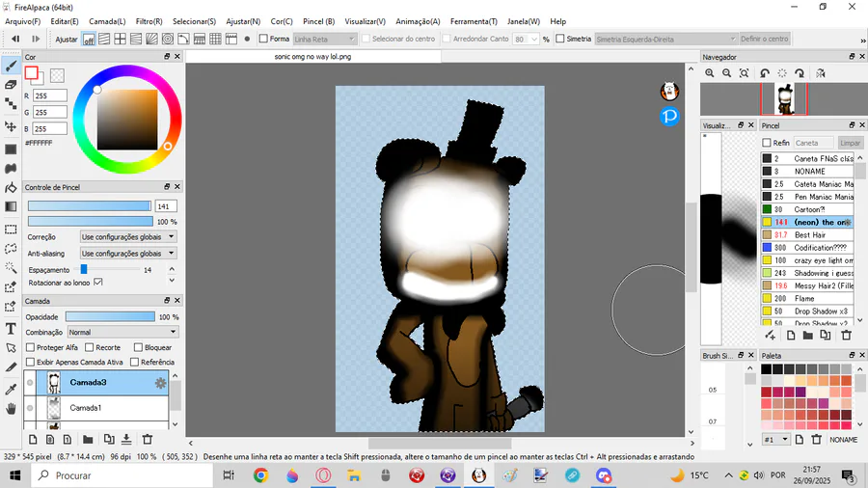Screen dimensions: 868x488
Task: Enable the Bloquear checkbox
Action: (138, 347)
